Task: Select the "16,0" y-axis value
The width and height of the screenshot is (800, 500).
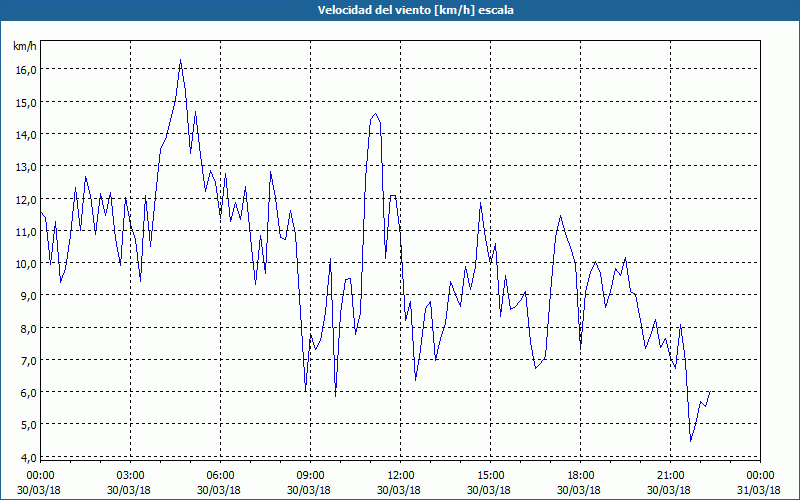Action: 26,70
